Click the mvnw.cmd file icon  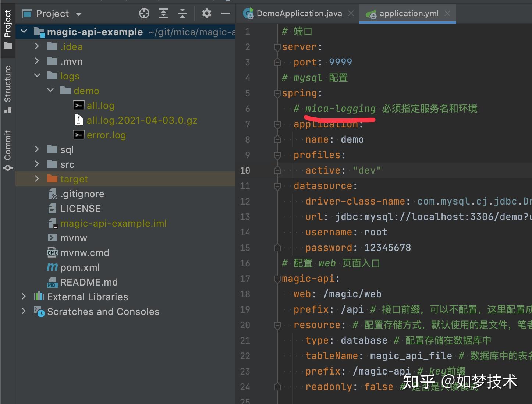click(53, 252)
